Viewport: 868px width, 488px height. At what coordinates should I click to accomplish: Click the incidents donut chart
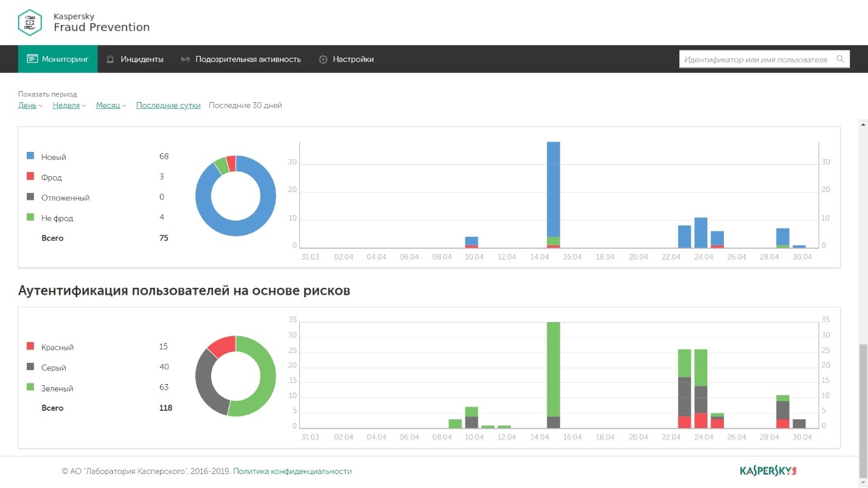235,196
